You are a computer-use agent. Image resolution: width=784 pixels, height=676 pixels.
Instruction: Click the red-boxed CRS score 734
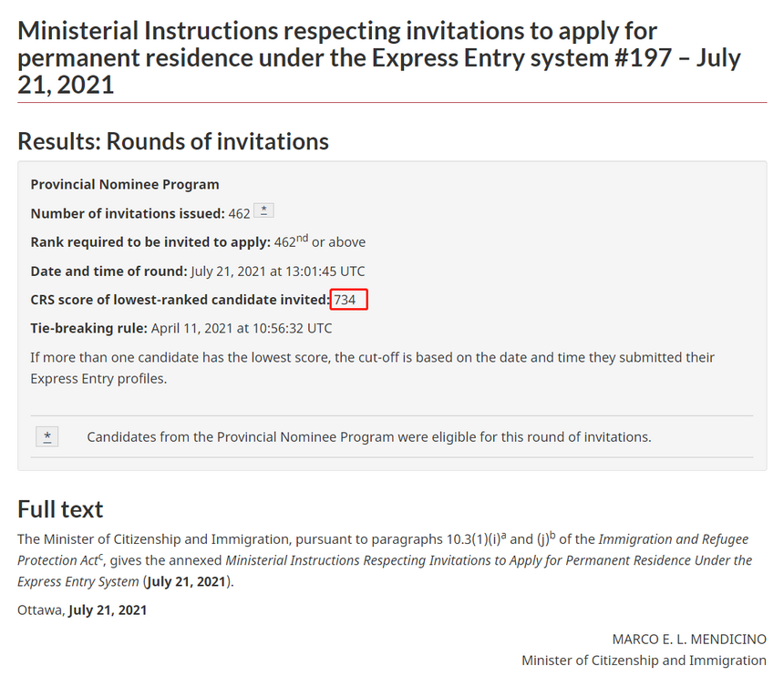(348, 300)
